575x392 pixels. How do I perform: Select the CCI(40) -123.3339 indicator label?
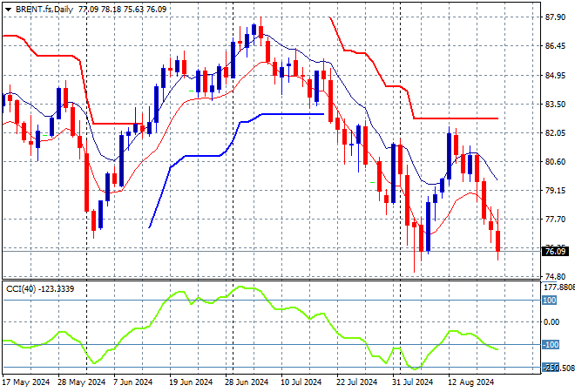(40, 289)
